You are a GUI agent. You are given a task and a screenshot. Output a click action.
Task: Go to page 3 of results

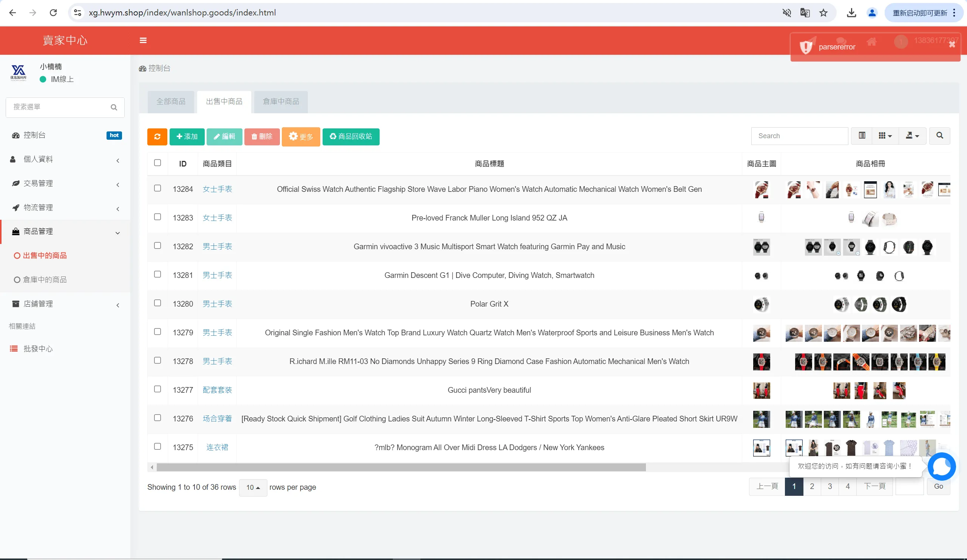(x=830, y=486)
